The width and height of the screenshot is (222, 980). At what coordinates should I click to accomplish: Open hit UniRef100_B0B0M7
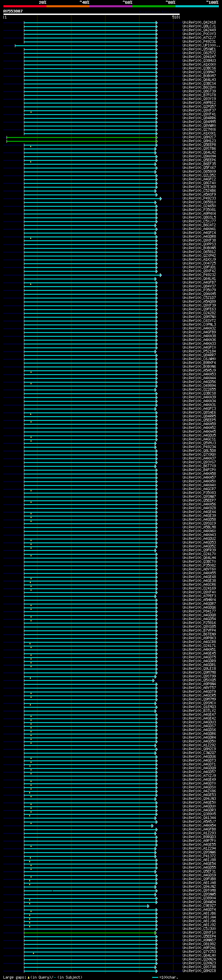coord(199,76)
